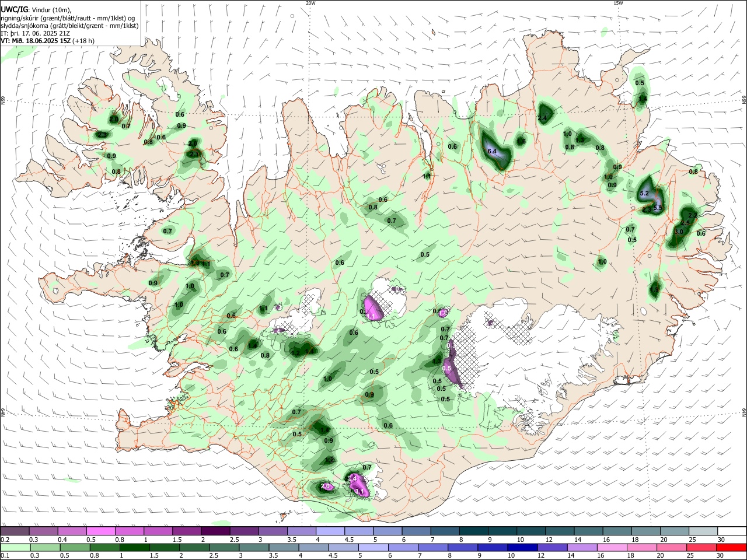Click the 6.4 precipitation value in the north
This screenshot has width=747, height=560.
coord(492,152)
